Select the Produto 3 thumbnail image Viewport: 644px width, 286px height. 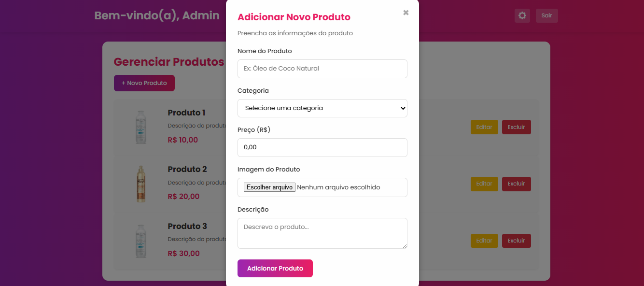pyautogui.click(x=140, y=240)
